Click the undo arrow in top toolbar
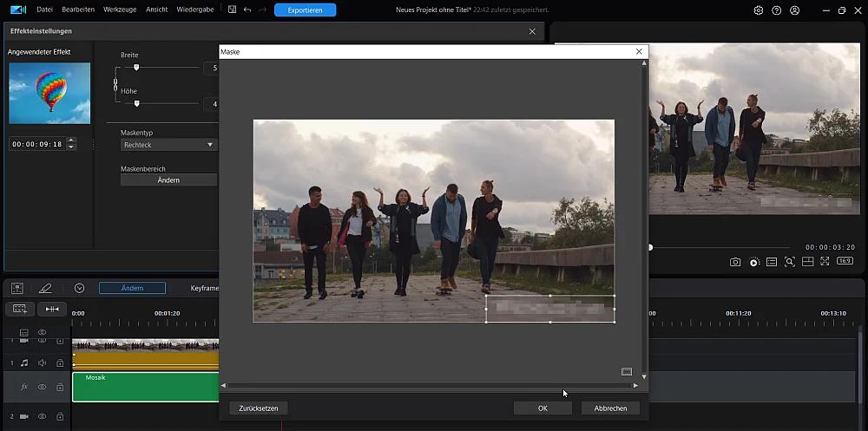This screenshot has width=868, height=431. point(247,10)
